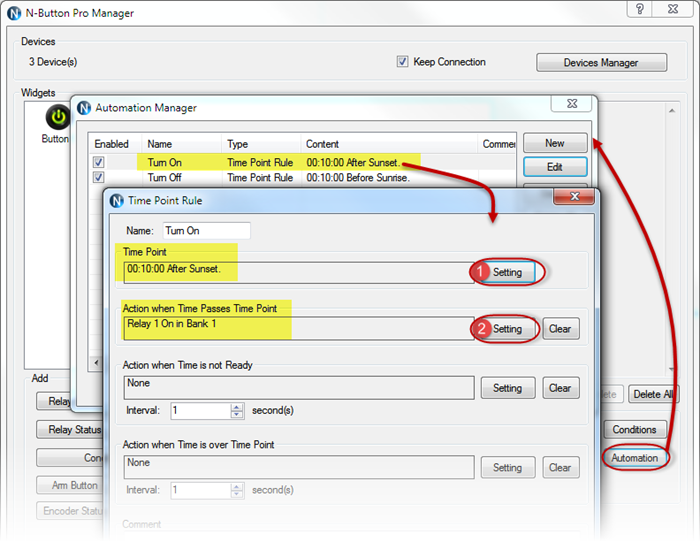Viewport: 700px width, 542px height.
Task: Increase the over Time Point Interval value
Action: [237, 486]
